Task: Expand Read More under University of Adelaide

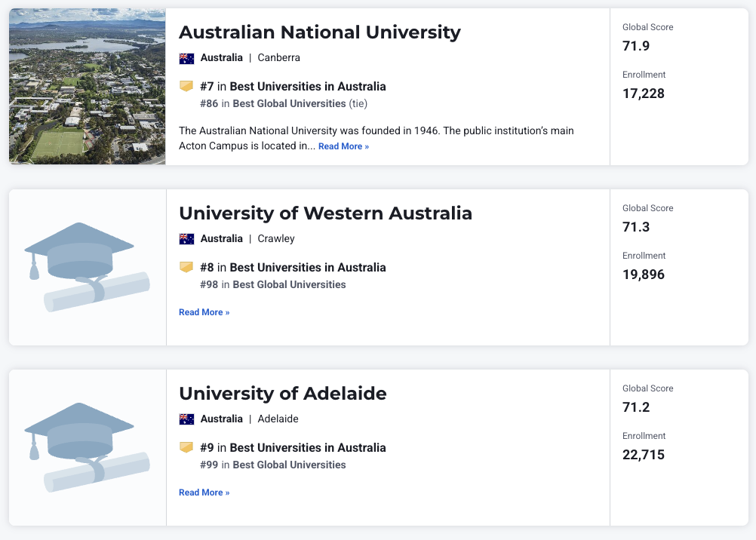Action: coord(204,492)
